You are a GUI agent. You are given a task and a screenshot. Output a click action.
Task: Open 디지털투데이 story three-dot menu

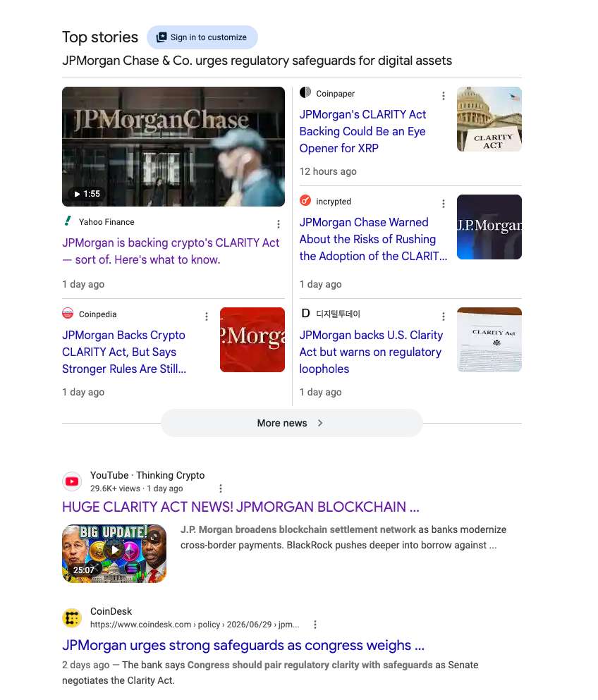tap(444, 317)
